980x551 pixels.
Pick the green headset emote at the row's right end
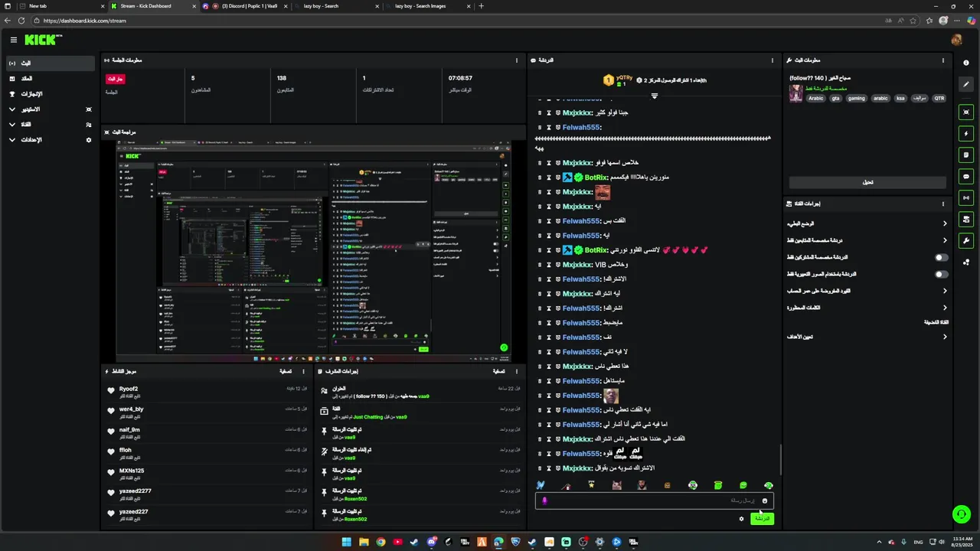768,485
